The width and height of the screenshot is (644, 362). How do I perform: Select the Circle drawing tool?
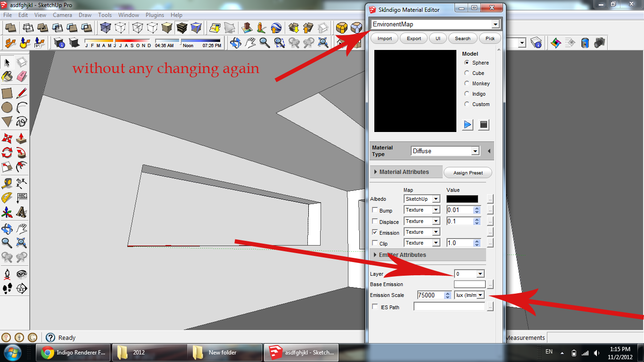[x=7, y=107]
